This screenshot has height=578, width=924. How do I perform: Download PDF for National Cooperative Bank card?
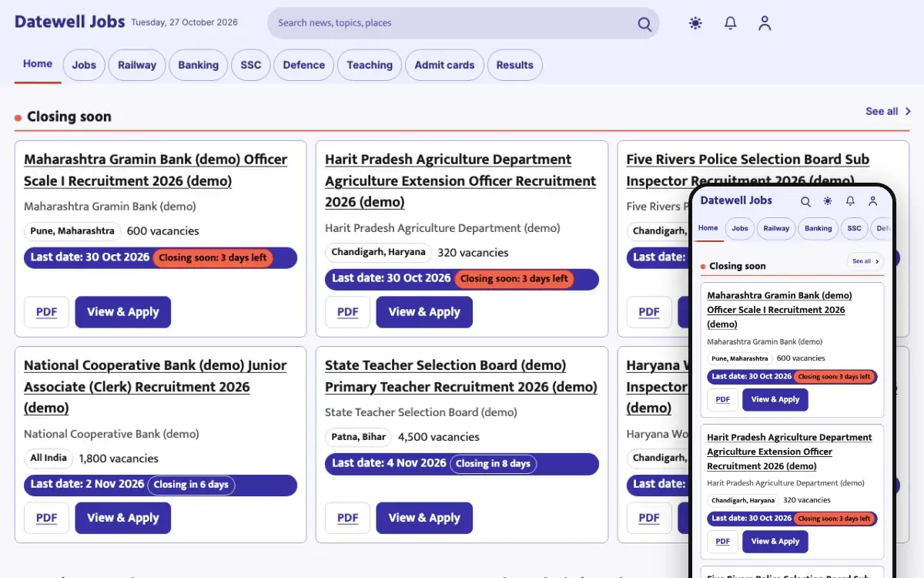(47, 518)
